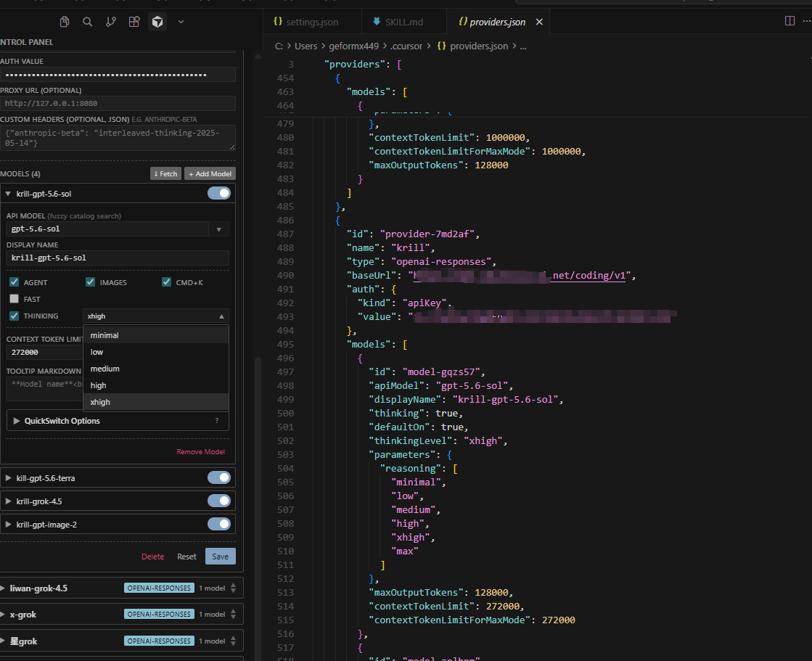Collapse the krill-gpt-5.6-sol model section
The width and height of the screenshot is (812, 661).
pyautogui.click(x=8, y=194)
